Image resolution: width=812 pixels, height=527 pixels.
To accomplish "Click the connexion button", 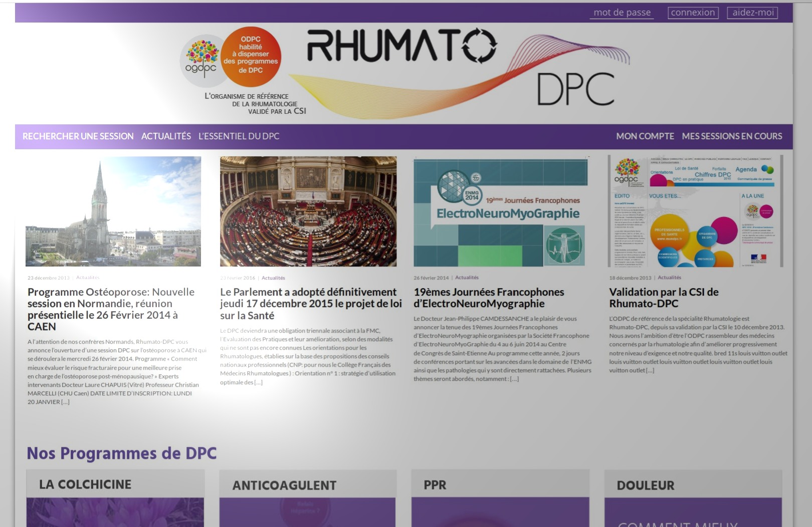I will pos(693,13).
